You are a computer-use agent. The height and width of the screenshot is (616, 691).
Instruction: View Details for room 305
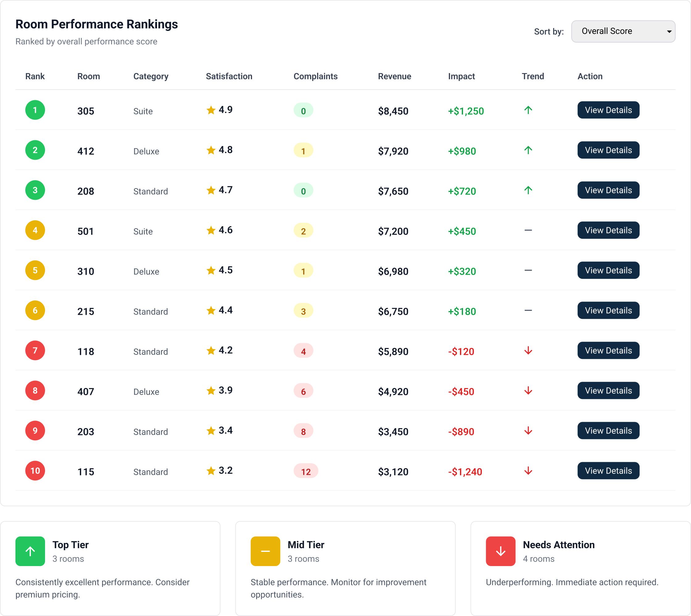(608, 110)
